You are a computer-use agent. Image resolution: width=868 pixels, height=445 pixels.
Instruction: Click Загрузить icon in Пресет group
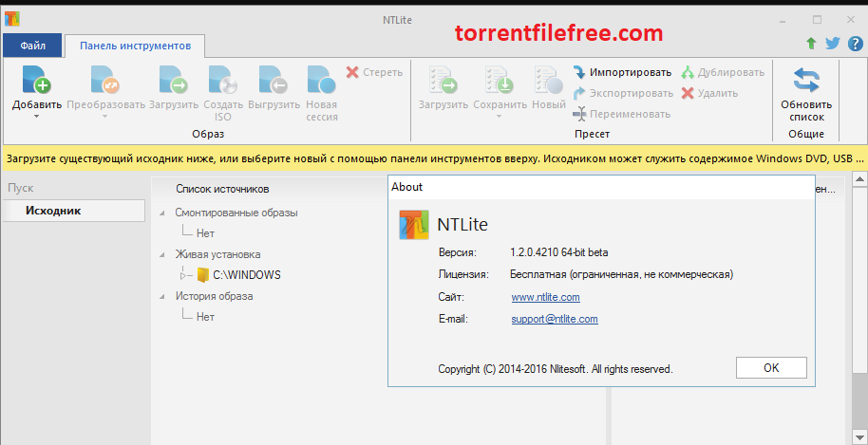443,80
